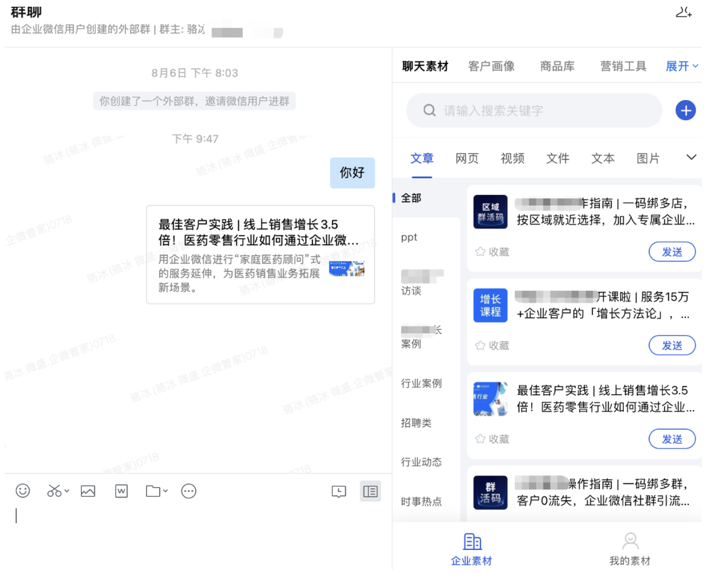Image resolution: width=723 pixels, height=588 pixels.
Task: Open folder dropdown arrow in chat toolbar
Action: click(165, 491)
